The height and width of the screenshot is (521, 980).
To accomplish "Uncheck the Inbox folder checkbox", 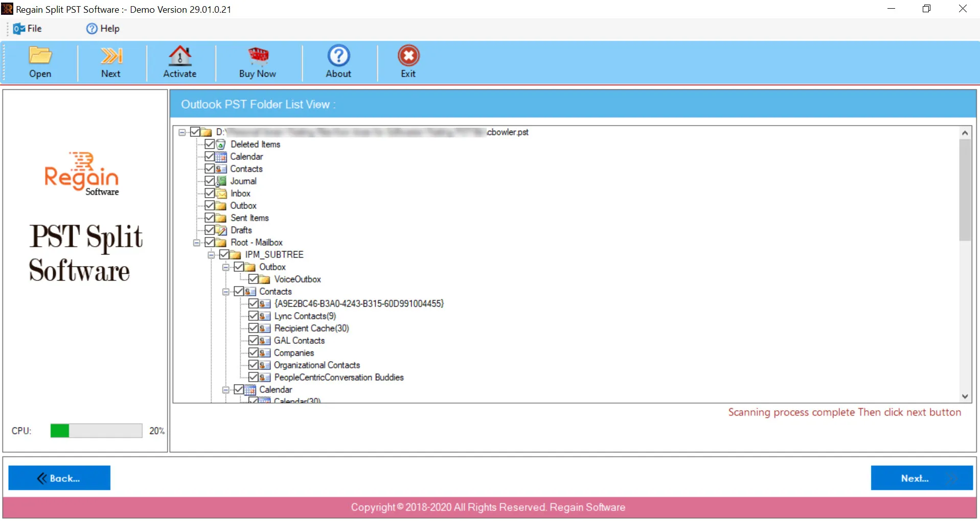I will click(x=210, y=194).
